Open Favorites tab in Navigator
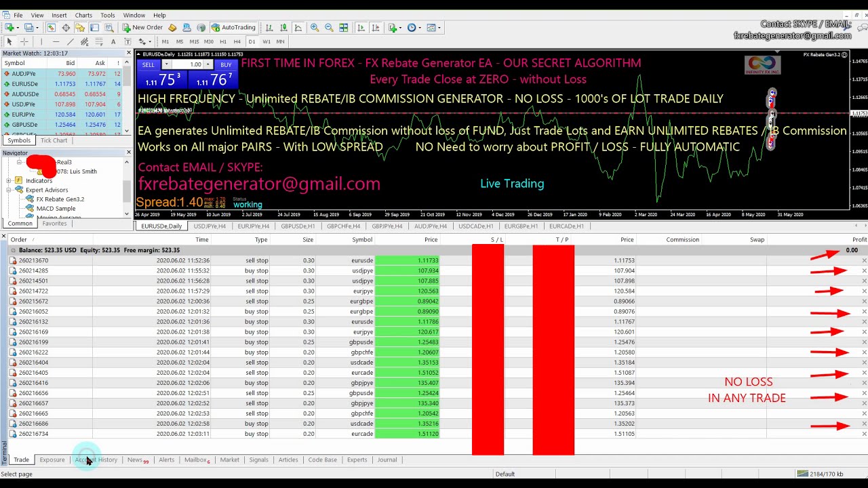Viewport: 868px width, 488px height. [54, 223]
